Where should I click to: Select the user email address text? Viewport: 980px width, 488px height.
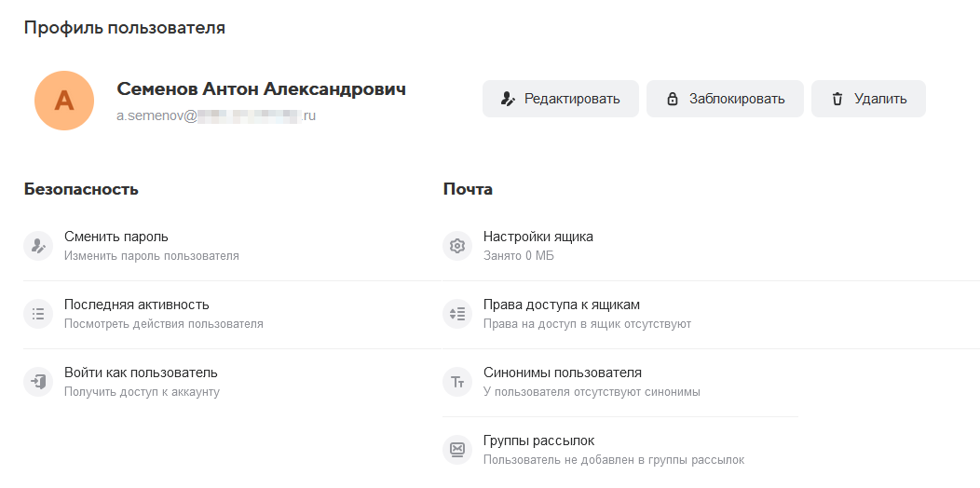pyautogui.click(x=216, y=117)
